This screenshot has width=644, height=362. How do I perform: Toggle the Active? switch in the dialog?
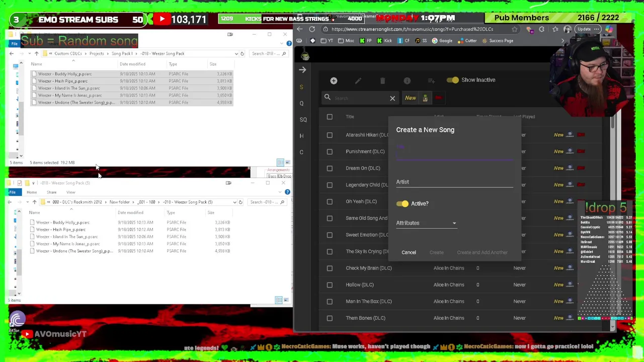[402, 204]
